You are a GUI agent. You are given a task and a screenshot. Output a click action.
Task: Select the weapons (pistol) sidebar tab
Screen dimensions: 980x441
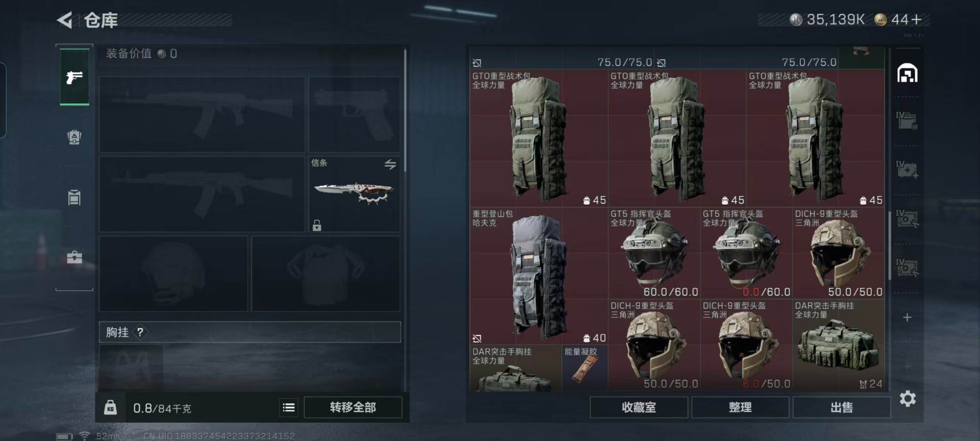[x=75, y=77]
